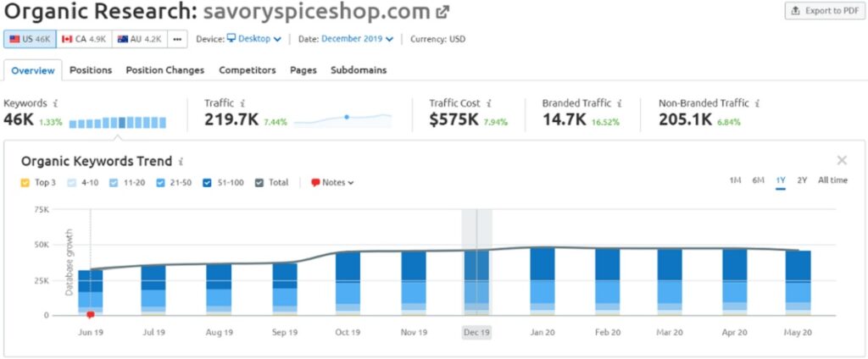Screen dimensions: 868x359
Task: Click info icon beside Organic Keywords Trend
Action: (181, 162)
